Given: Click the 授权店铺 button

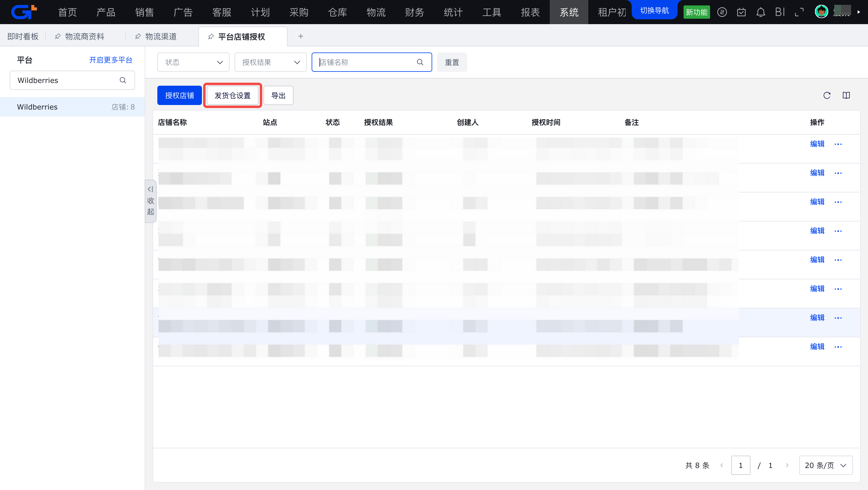Looking at the screenshot, I should [x=179, y=95].
